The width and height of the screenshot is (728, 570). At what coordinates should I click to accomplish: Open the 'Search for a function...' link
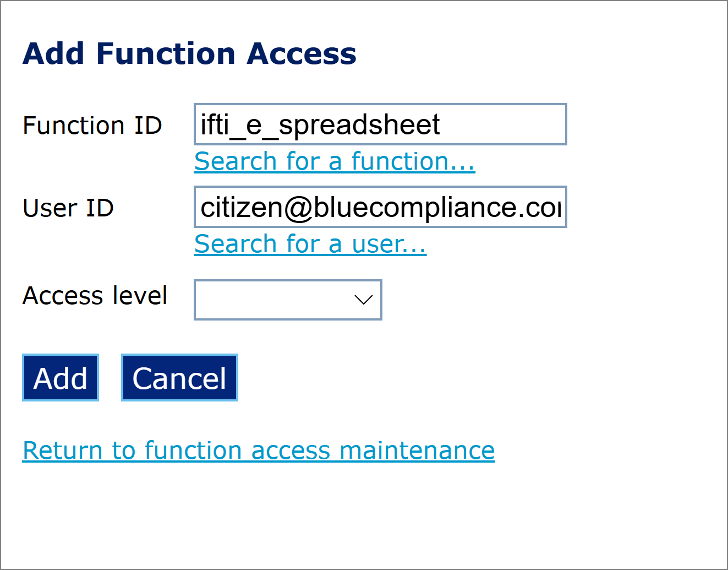334,161
